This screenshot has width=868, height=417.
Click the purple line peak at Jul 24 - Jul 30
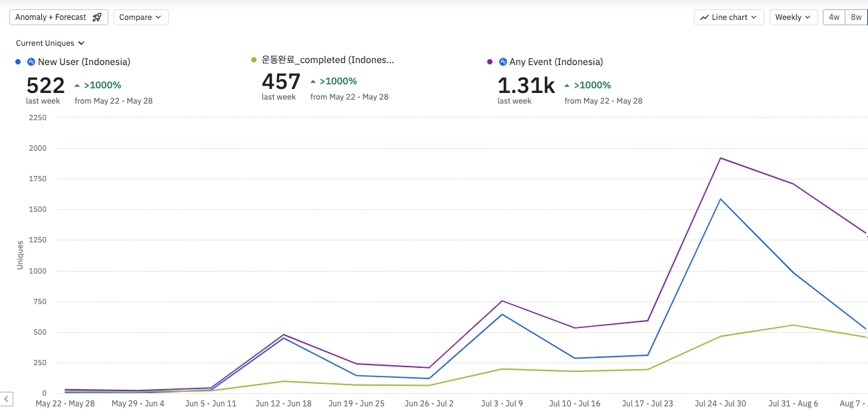pos(720,158)
